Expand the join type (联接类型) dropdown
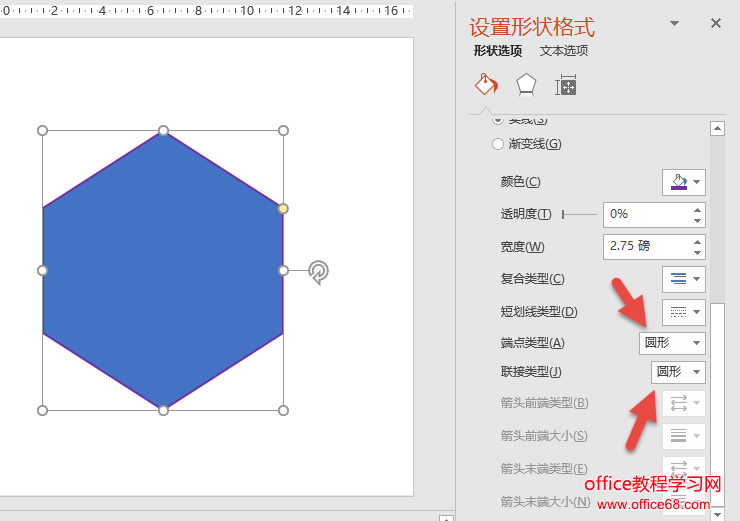This screenshot has height=521, width=740. [x=679, y=372]
